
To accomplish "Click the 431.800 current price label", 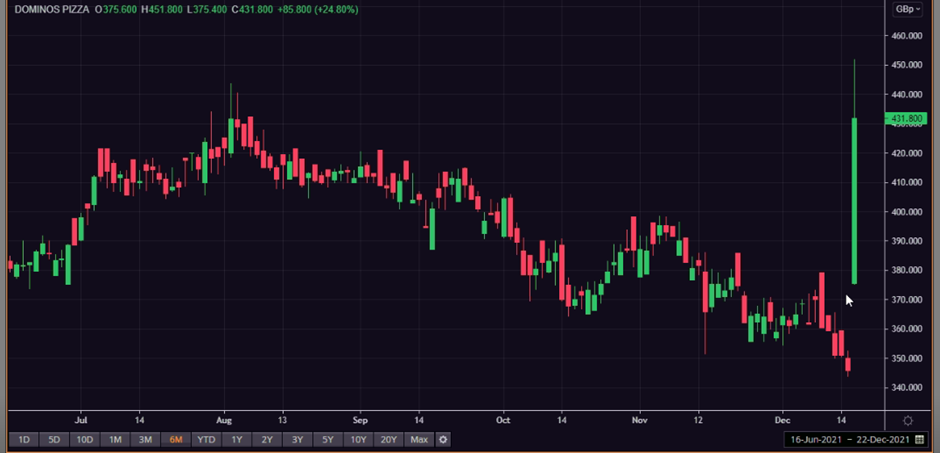I will point(906,119).
